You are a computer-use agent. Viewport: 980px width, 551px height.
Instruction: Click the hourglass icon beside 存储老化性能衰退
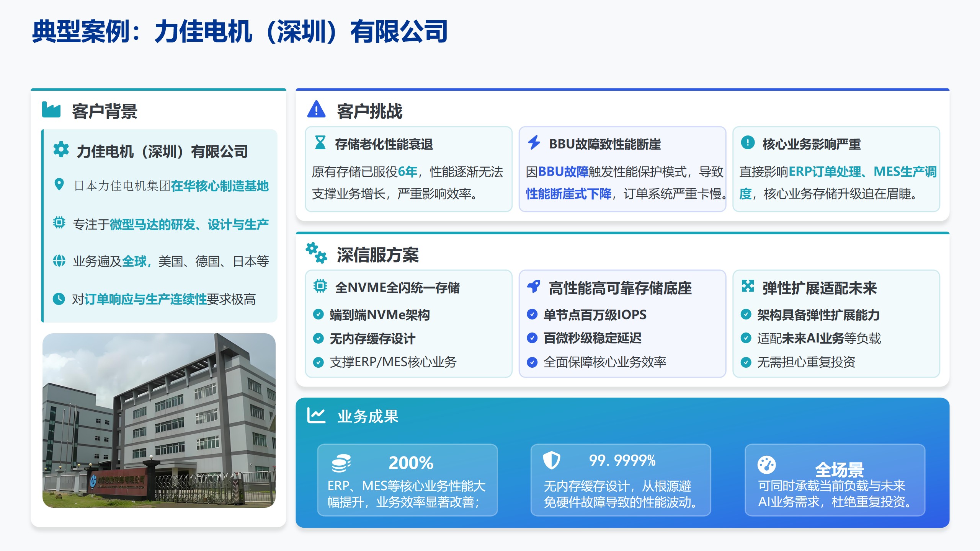pos(320,143)
